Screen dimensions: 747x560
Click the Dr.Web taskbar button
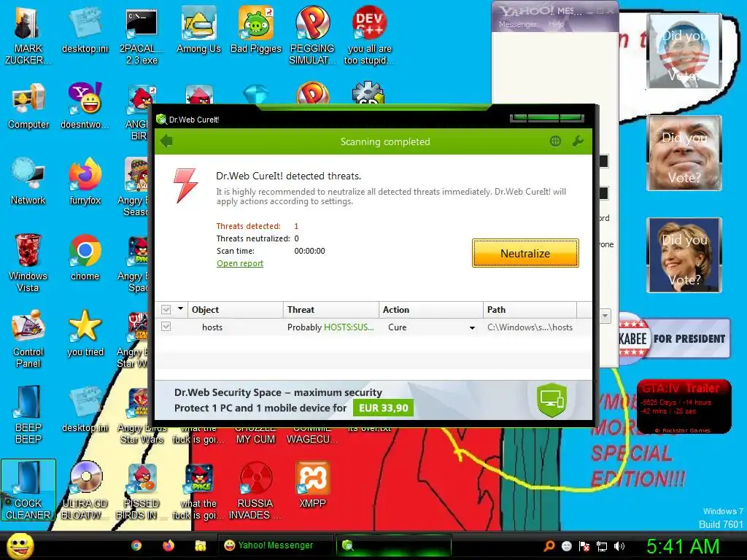click(393, 545)
